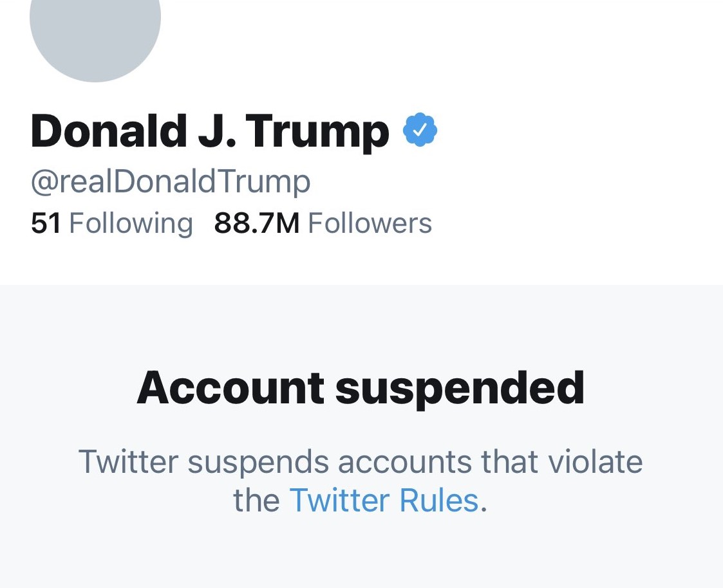The width and height of the screenshot is (723, 588).
Task: Click the word Rules in the blue link
Action: pos(439,500)
